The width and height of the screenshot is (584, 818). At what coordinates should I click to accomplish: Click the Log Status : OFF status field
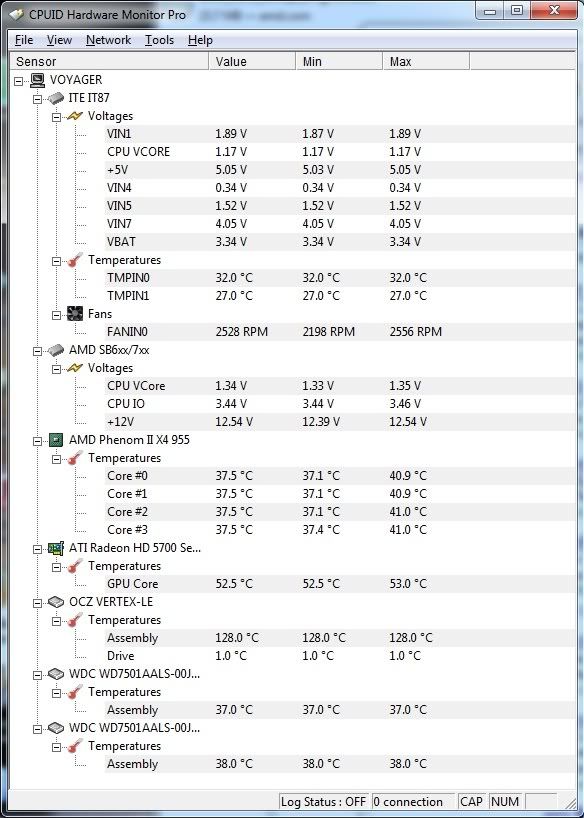[x=324, y=802]
